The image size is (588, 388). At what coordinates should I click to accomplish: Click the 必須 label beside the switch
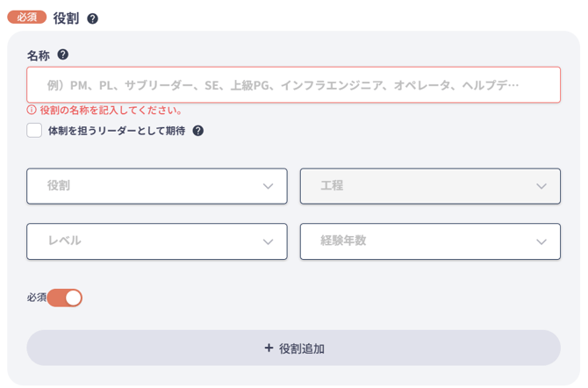(x=36, y=298)
